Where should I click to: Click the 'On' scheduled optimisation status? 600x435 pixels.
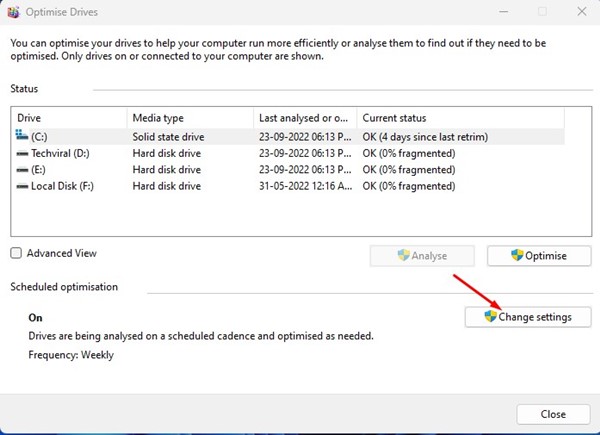click(35, 318)
